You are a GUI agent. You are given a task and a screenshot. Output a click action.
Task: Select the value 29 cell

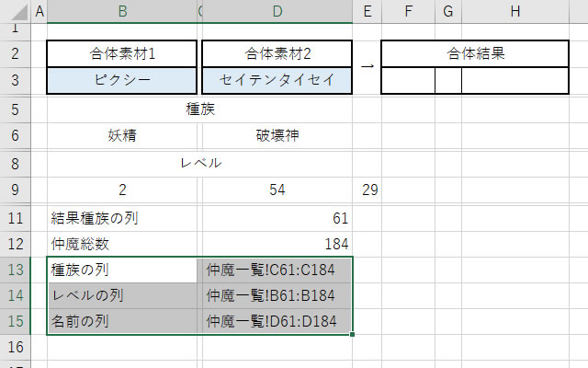click(x=367, y=190)
